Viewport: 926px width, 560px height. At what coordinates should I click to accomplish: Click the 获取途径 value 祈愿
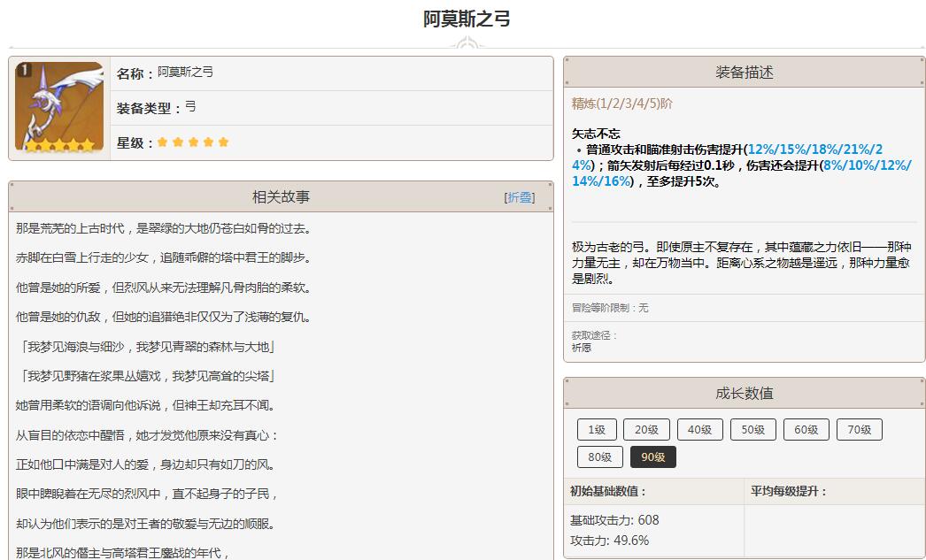[x=582, y=348]
